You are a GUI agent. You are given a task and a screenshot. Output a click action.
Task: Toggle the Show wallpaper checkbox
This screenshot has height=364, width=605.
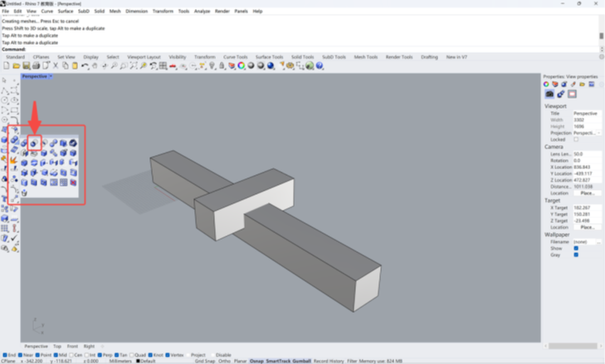[576, 248]
